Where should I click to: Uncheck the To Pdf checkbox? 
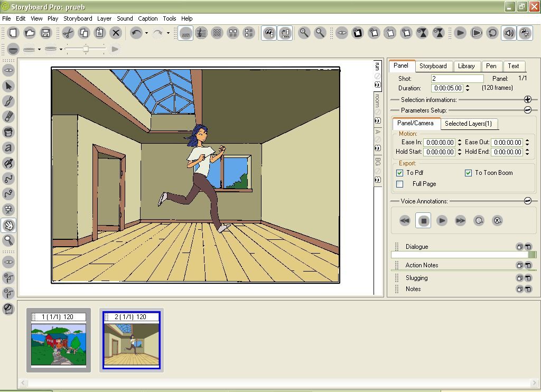[x=400, y=173]
